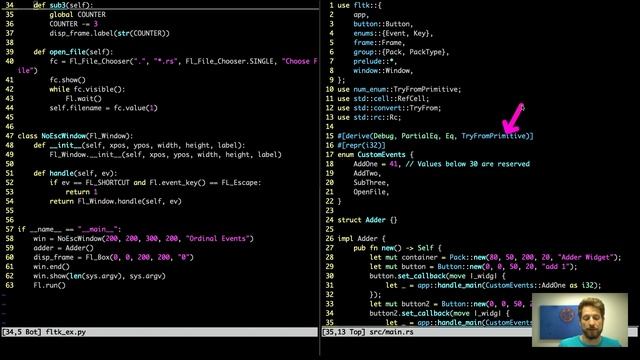Click 'def handle(self, ev):' line
Viewport: 640px width, 360px height.
75,173
